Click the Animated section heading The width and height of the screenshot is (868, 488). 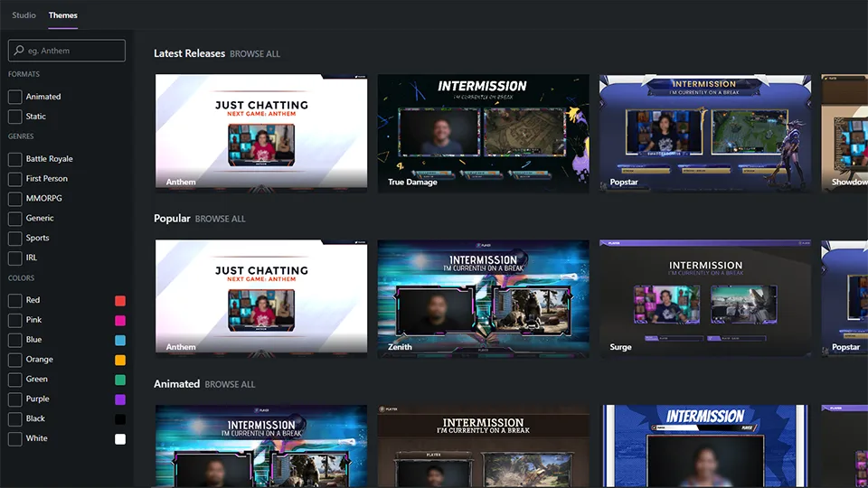(176, 384)
